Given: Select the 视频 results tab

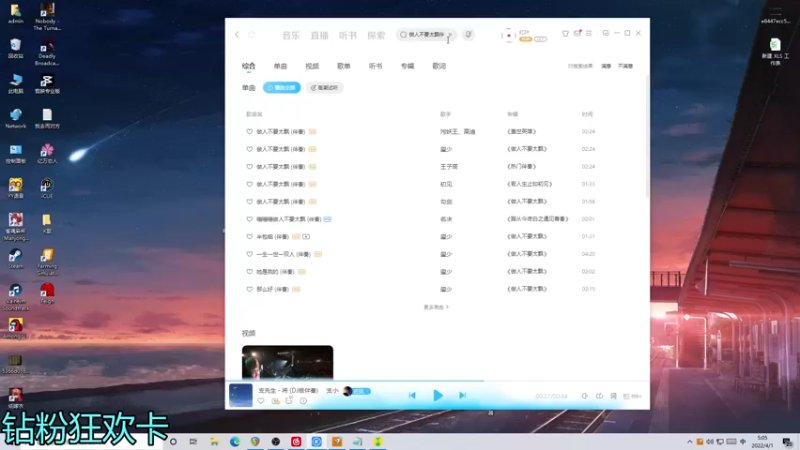Looking at the screenshot, I should (x=312, y=66).
